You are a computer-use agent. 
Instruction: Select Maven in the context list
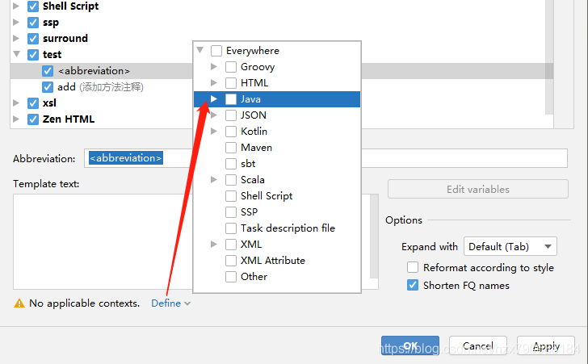[x=256, y=148]
